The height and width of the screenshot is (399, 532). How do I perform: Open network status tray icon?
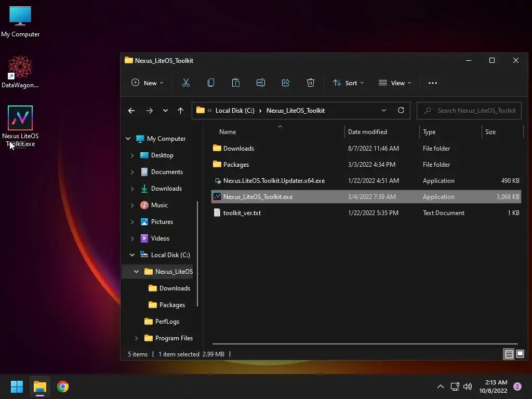pos(455,387)
